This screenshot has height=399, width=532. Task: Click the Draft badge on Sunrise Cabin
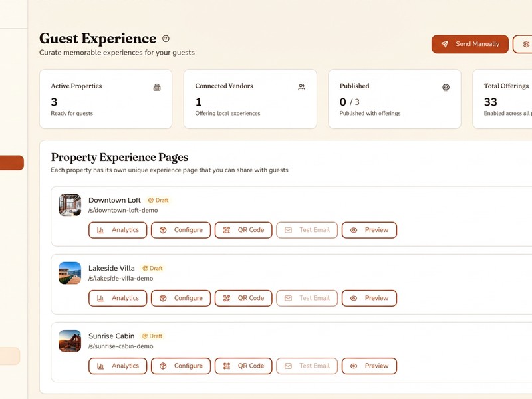click(152, 336)
